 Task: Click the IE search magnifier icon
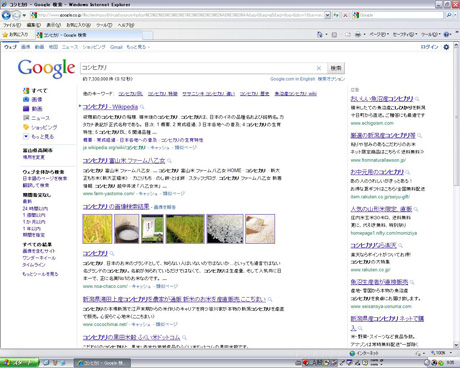[449, 15]
